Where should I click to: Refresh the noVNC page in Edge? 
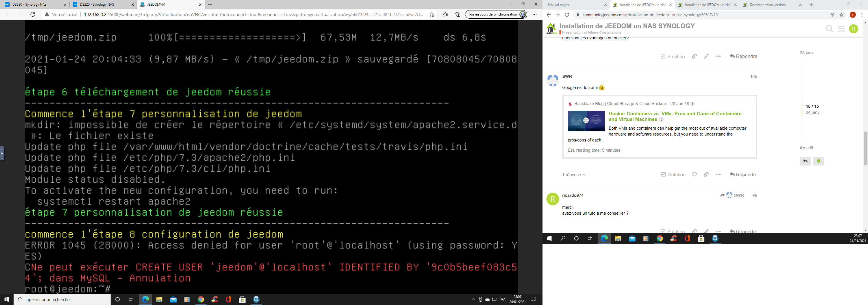(x=33, y=14)
